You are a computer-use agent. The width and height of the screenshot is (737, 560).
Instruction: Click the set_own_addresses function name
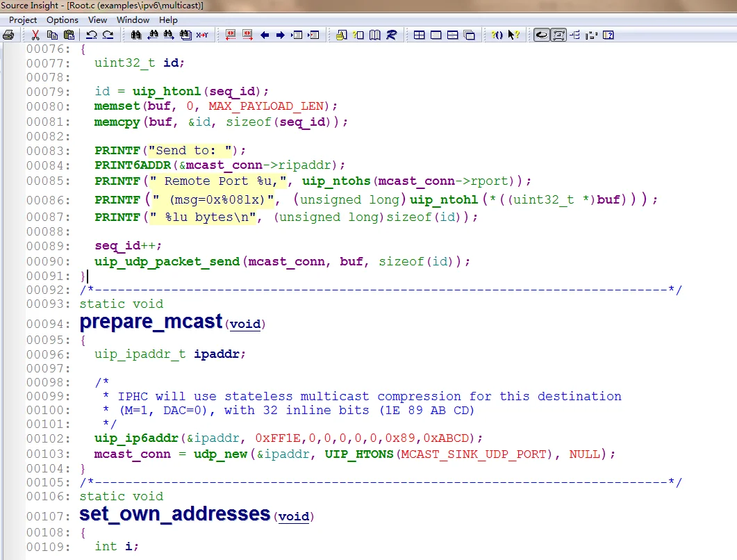(x=175, y=514)
